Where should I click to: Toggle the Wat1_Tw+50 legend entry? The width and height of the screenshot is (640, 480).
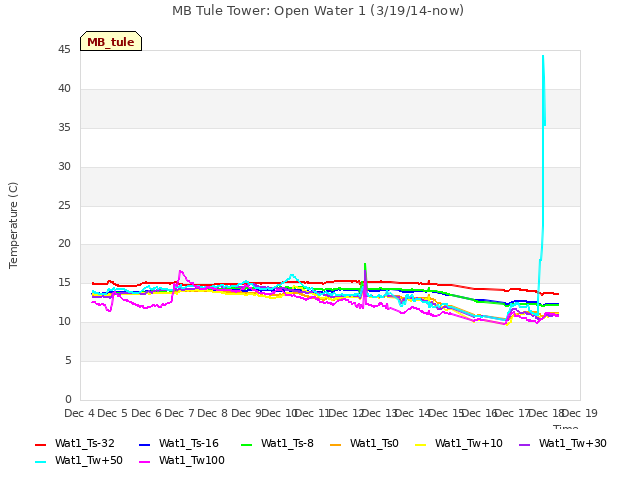pos(79,461)
